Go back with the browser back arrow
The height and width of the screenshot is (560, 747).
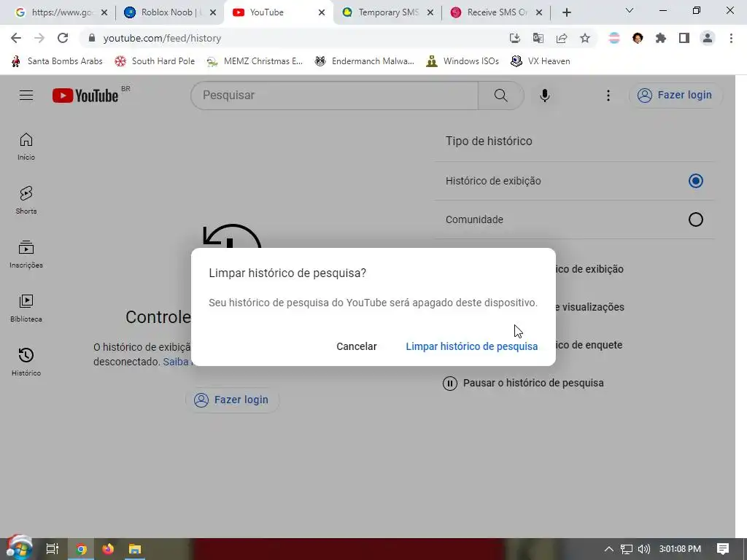tap(16, 38)
